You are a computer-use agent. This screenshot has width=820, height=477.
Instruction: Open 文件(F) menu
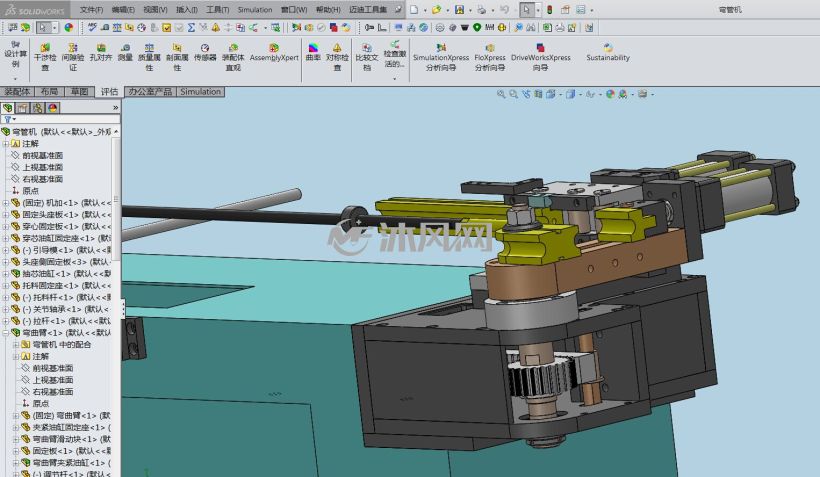click(x=92, y=9)
